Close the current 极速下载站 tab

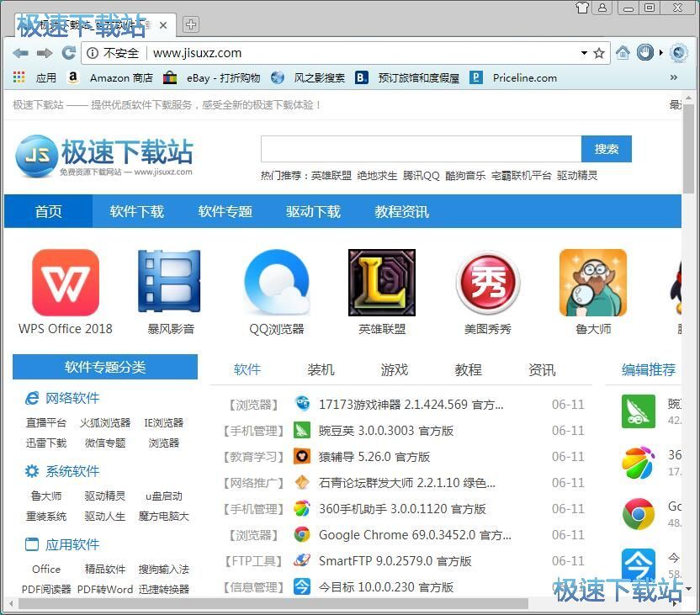163,25
